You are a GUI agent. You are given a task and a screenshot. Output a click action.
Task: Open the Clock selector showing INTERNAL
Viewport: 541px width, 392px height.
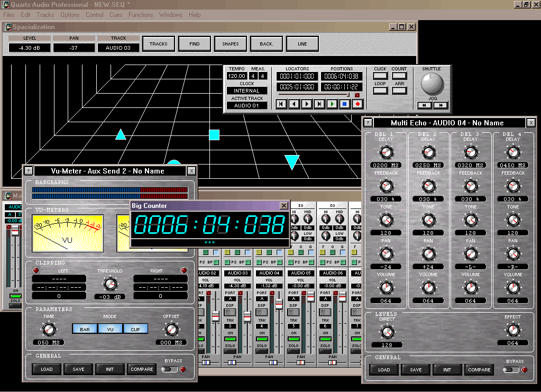tap(247, 90)
